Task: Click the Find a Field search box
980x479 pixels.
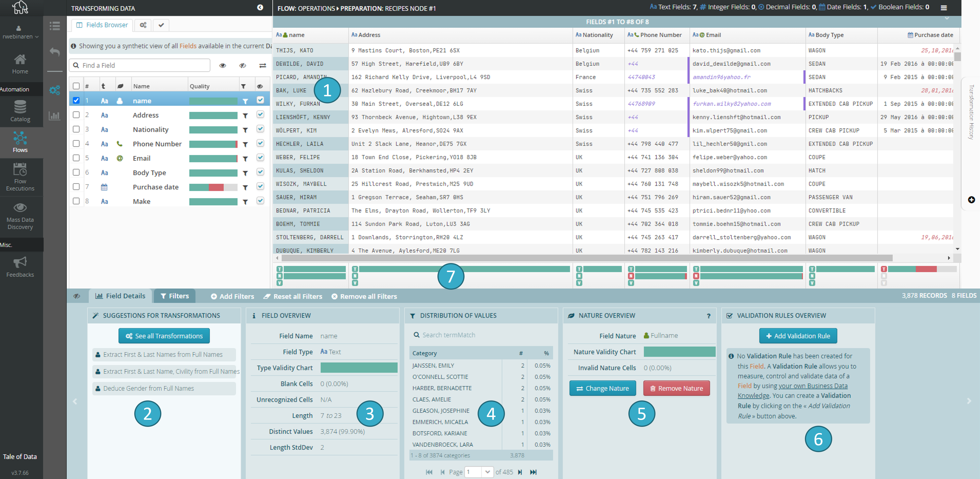Action: [140, 65]
